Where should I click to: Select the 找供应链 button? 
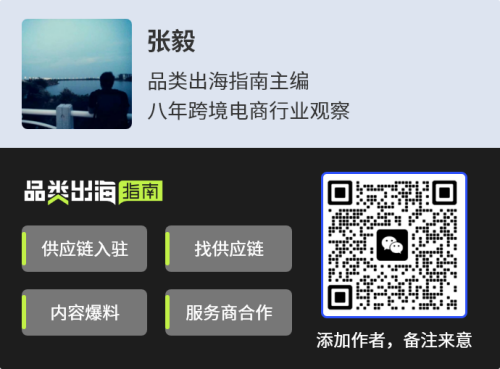click(x=228, y=249)
